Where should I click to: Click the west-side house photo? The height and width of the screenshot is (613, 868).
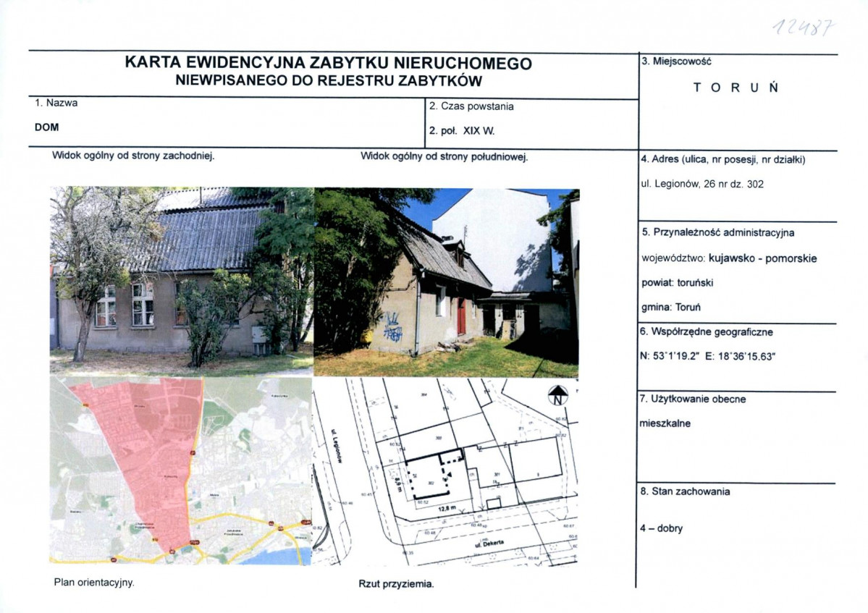point(182,282)
